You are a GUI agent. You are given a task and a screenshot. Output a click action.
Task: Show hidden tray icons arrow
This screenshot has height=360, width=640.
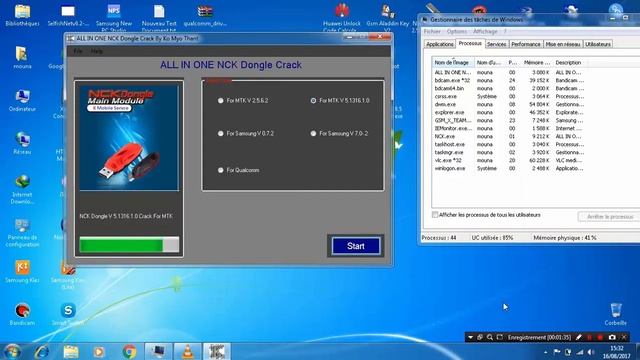[546, 352]
